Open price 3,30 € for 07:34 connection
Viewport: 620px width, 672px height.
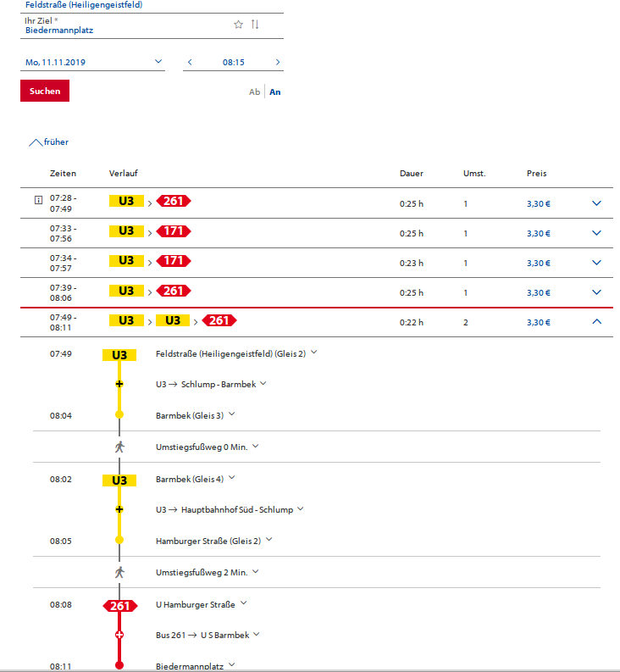pyautogui.click(x=539, y=264)
